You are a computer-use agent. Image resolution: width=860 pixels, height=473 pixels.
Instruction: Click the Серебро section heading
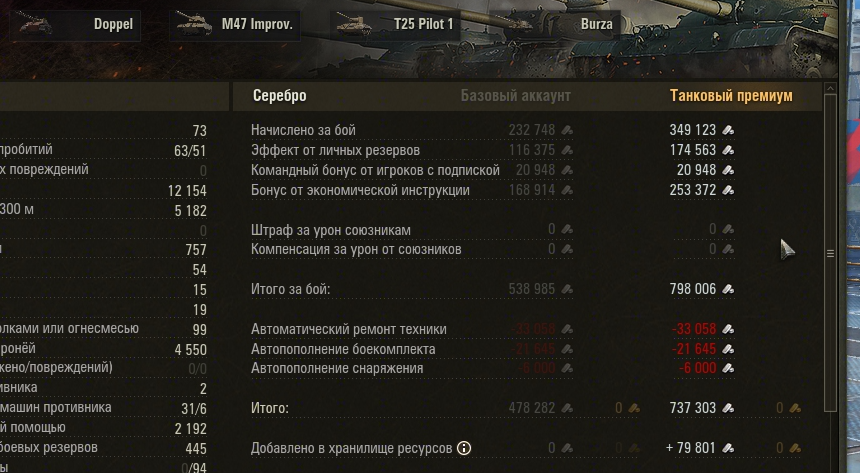click(x=280, y=96)
